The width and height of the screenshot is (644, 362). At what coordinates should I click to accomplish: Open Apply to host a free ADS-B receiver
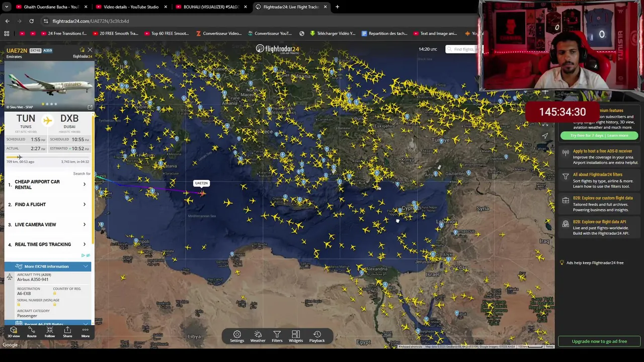click(600, 157)
